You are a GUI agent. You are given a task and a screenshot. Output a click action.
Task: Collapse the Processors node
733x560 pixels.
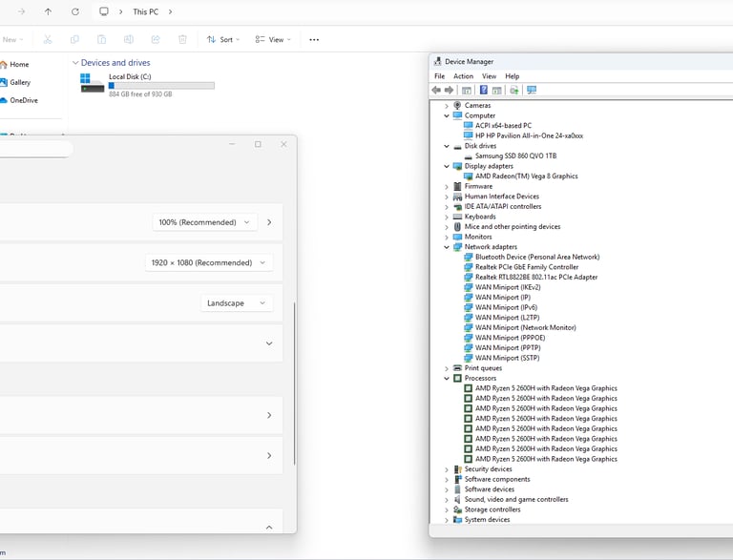[447, 379]
